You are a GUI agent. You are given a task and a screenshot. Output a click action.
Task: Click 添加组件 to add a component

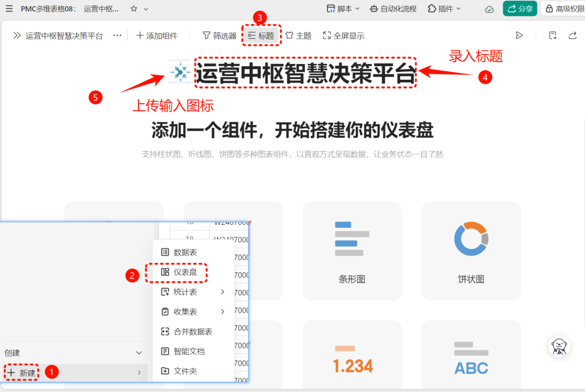(157, 36)
